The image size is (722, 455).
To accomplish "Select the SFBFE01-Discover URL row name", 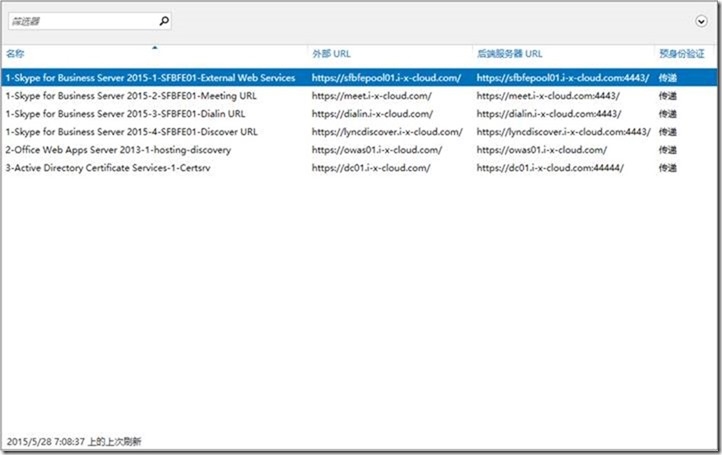I will coord(131,132).
